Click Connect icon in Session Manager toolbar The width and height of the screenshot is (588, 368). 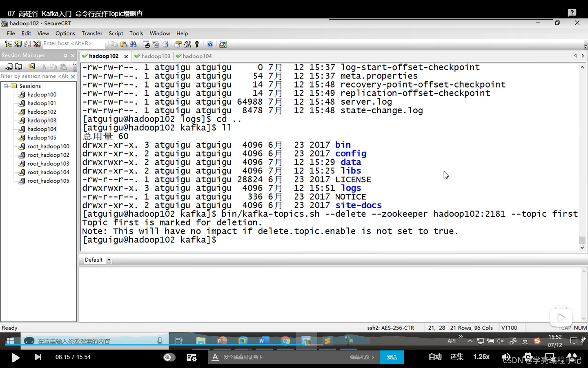pos(9,66)
